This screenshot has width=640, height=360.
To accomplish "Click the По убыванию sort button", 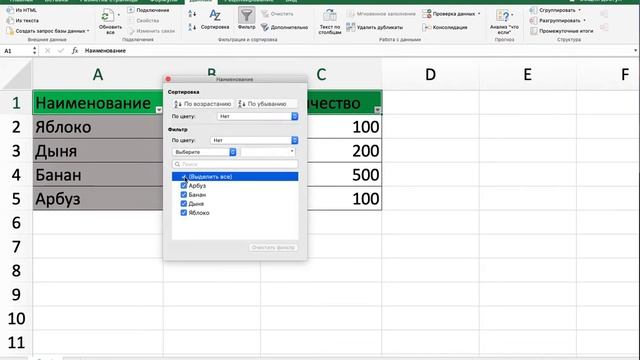I will click(267, 104).
